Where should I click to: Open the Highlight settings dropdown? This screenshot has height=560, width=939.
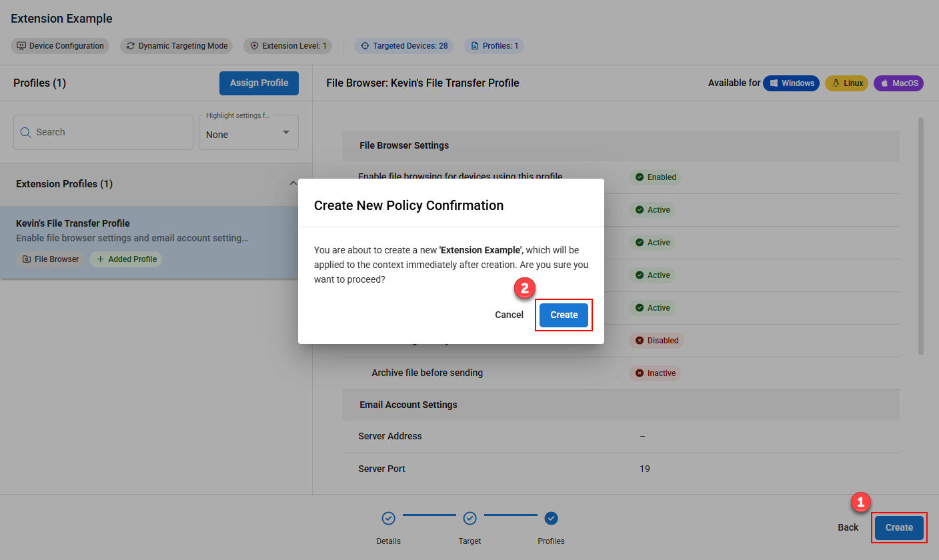(x=249, y=132)
